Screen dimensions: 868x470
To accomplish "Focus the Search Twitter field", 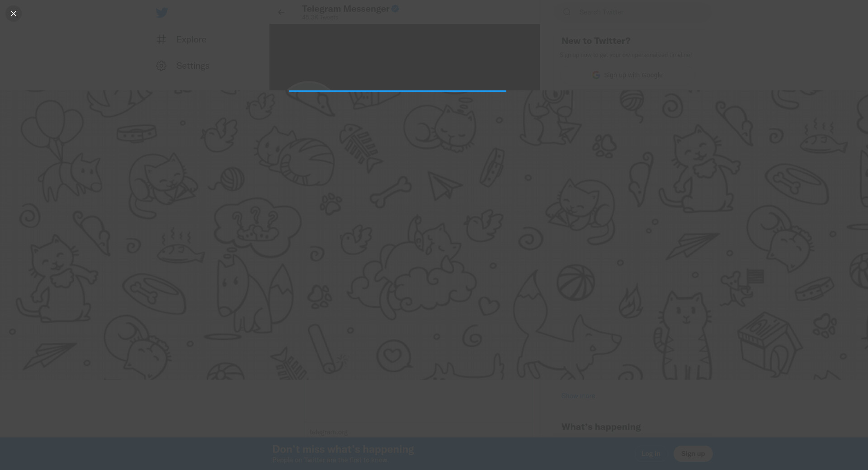I will point(633,12).
